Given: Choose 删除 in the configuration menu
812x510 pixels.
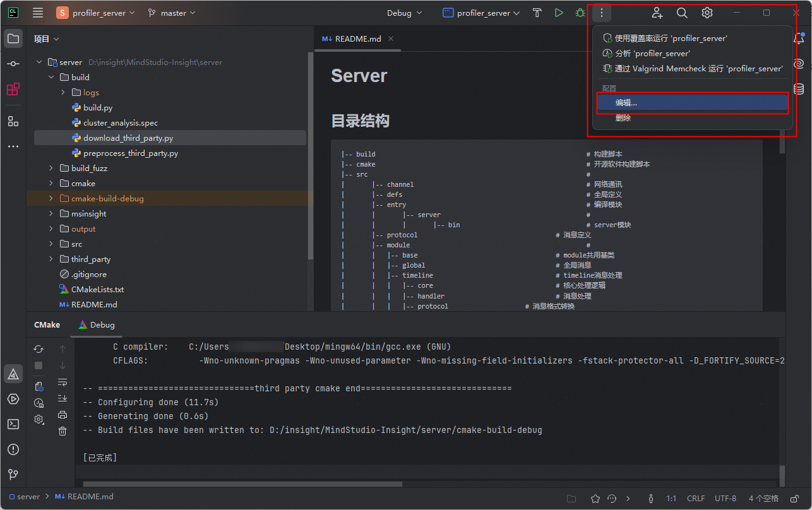Looking at the screenshot, I should pos(692,117).
